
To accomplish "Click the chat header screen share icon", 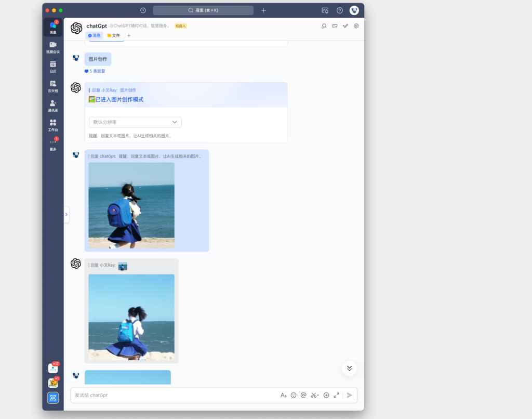I will (x=335, y=26).
